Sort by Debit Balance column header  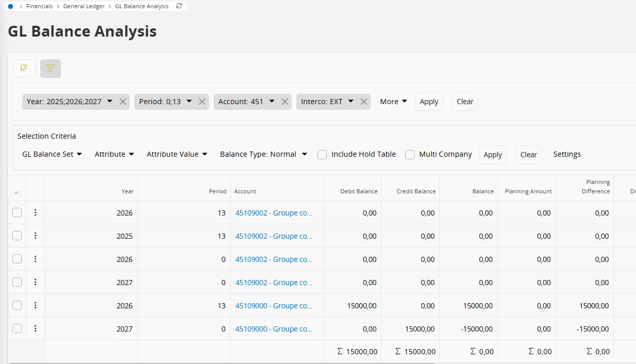tap(359, 191)
